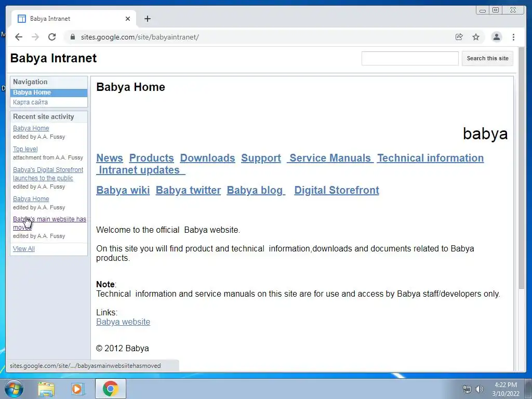
Task: Click 'edited by A.A. Fussy' under Storefront link
Action: coord(39,187)
